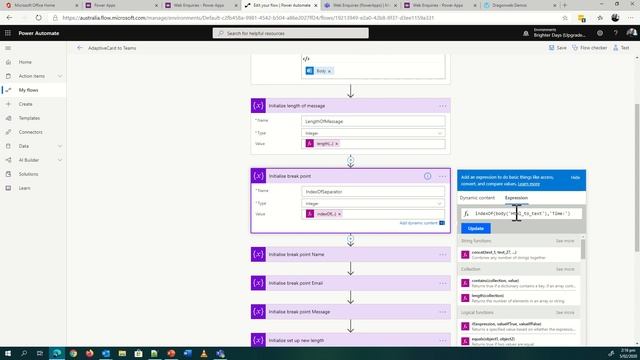Screen dimensions: 640x360
Task: Remove the indexOf expression token
Action: pos(339,214)
